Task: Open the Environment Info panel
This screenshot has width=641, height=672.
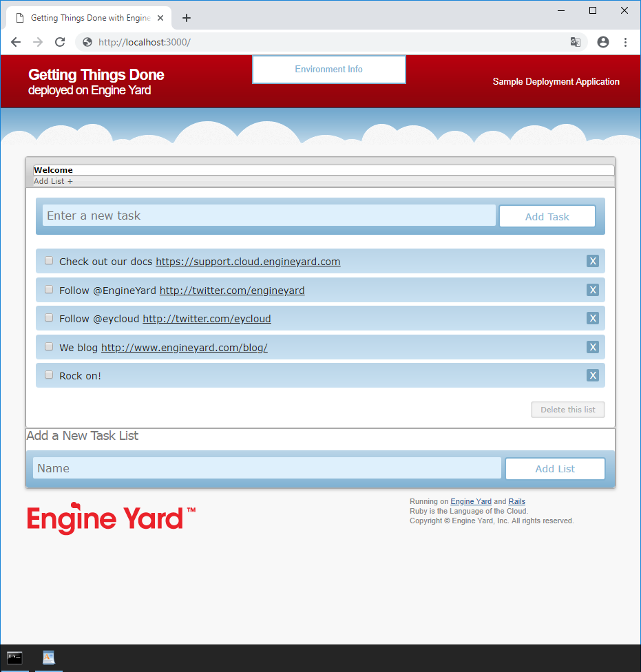Action: point(328,70)
